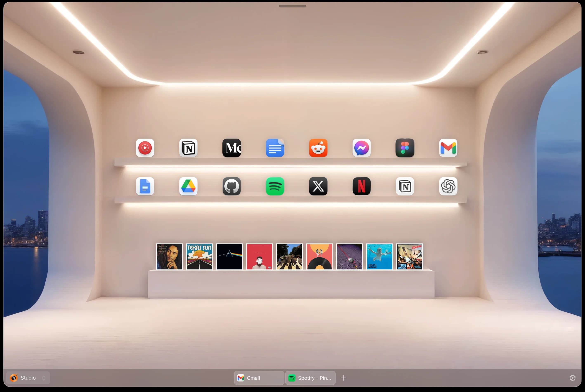The image size is (585, 392).
Task: Open GitHub icon on bottom shelf
Action: pos(232,186)
